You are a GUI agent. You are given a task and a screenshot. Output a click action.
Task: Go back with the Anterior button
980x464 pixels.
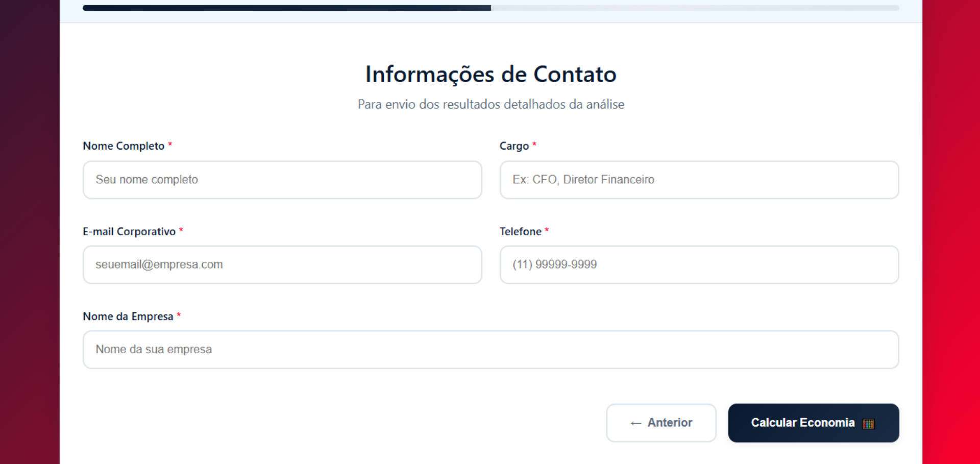(661, 423)
